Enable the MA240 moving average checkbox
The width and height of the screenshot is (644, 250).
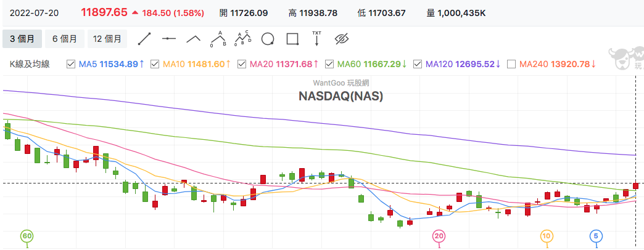[511, 64]
